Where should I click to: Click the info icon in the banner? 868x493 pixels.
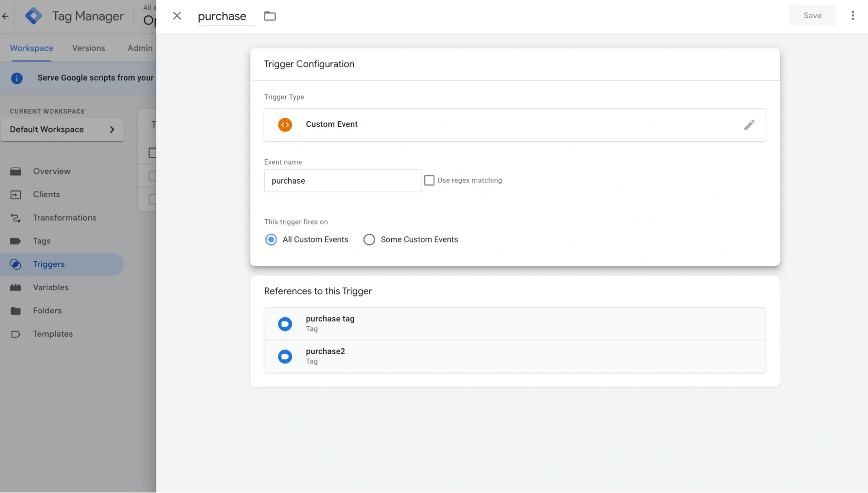pyautogui.click(x=17, y=78)
